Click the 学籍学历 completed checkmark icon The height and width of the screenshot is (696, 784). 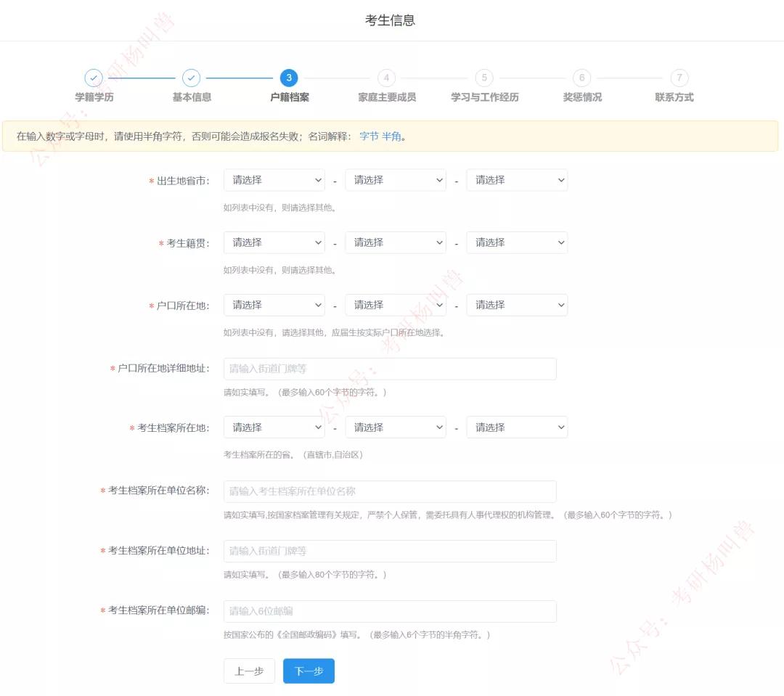click(94, 78)
